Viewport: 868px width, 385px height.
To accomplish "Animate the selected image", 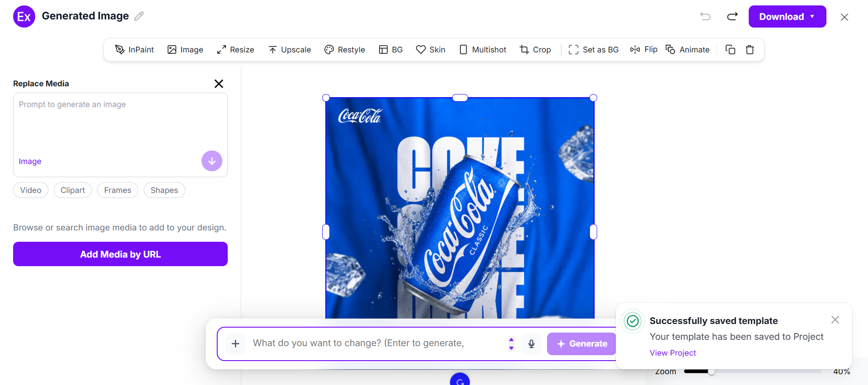I will 688,50.
